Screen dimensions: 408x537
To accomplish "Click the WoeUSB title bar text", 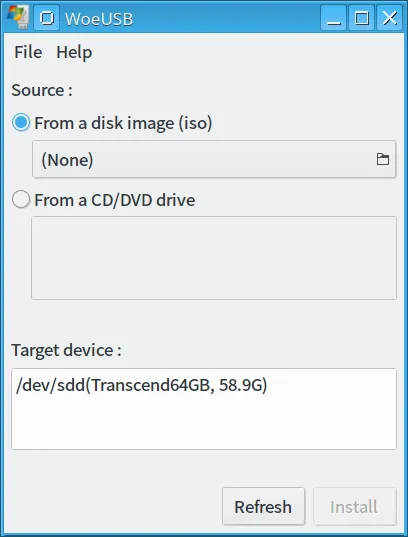I will tap(99, 18).
